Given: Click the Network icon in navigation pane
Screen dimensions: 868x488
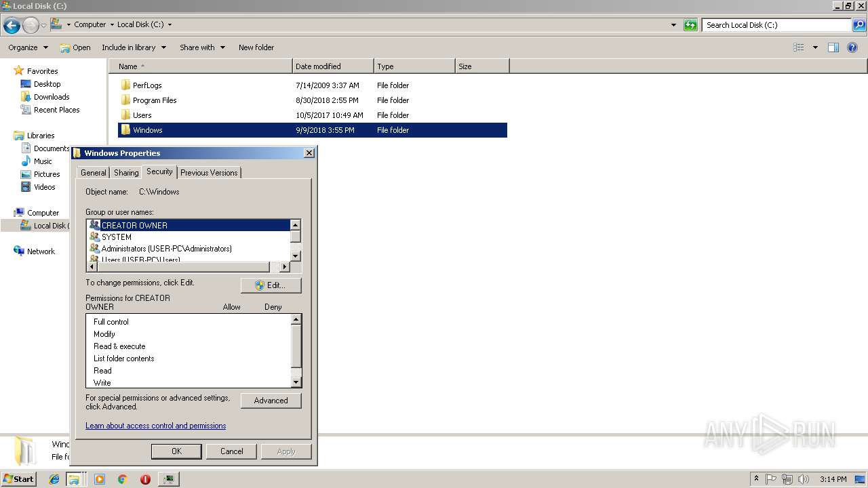Looking at the screenshot, I should (x=19, y=251).
